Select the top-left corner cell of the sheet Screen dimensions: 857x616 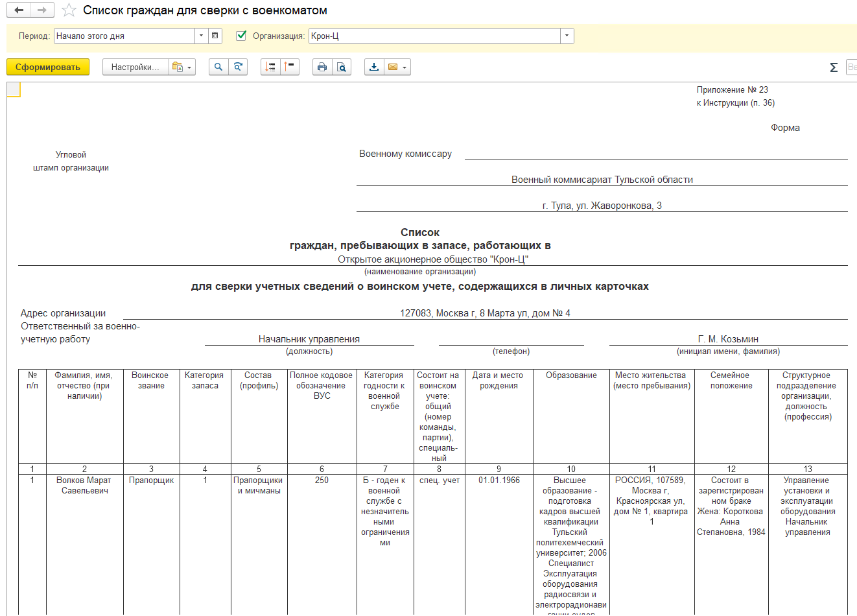tap(14, 89)
